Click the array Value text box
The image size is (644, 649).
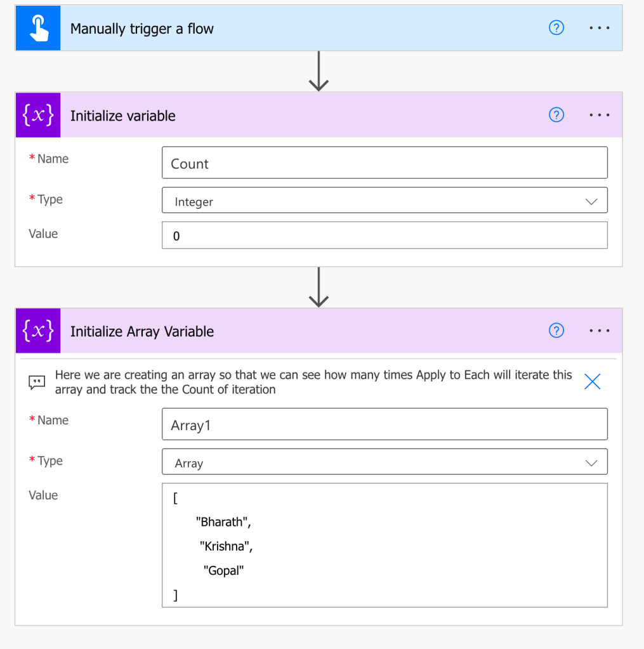point(384,546)
